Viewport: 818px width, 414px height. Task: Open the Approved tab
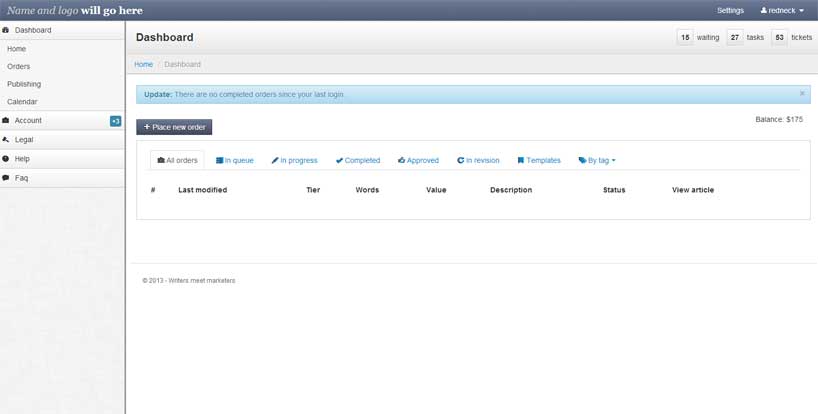pyautogui.click(x=418, y=160)
